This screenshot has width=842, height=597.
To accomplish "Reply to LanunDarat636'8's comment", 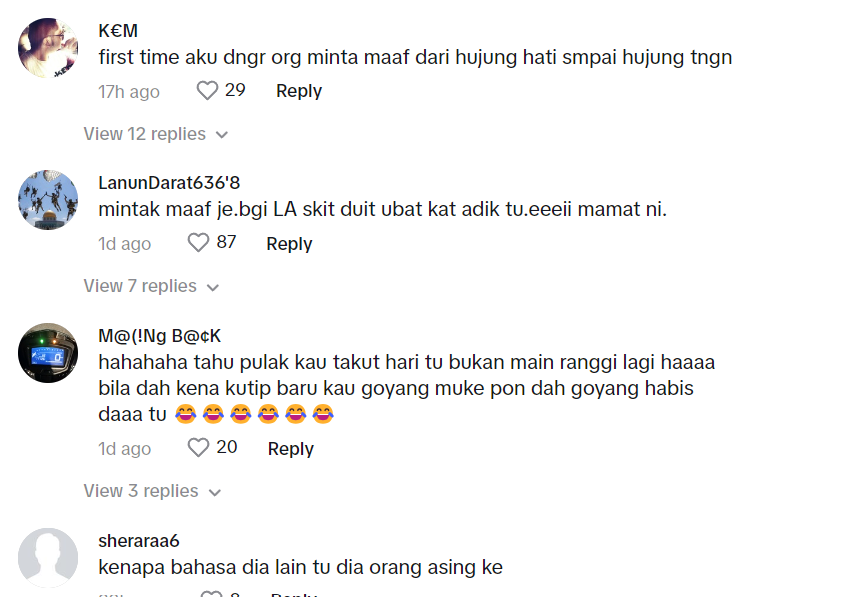I will click(x=289, y=244).
